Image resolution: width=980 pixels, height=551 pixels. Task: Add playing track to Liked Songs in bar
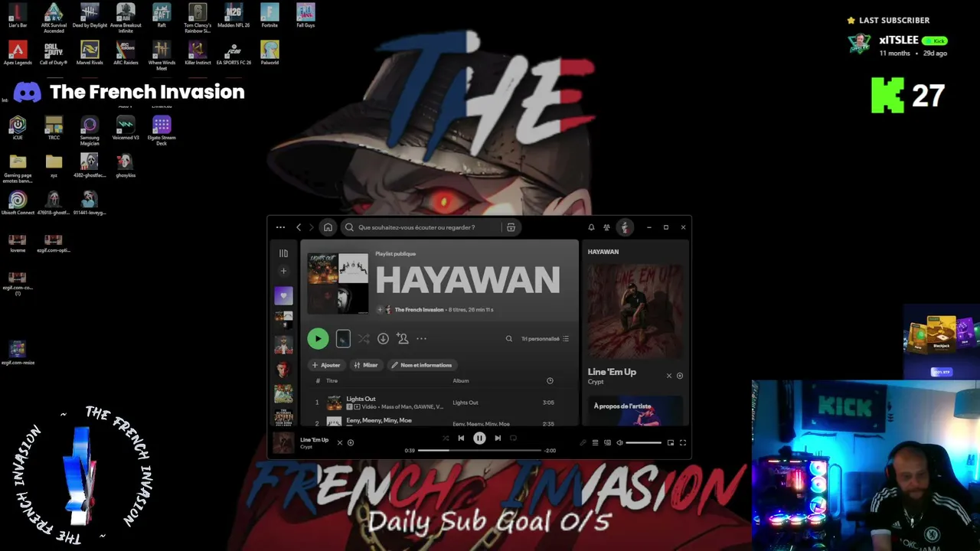point(351,442)
